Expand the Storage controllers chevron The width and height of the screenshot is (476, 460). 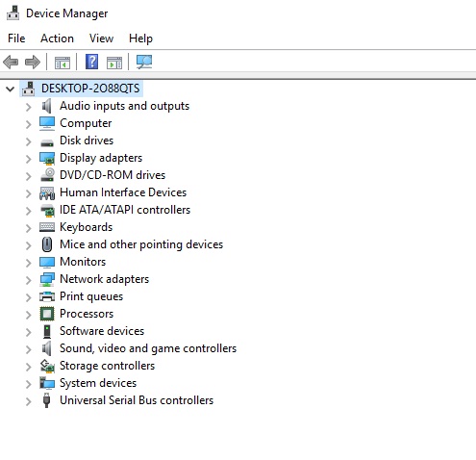coord(29,367)
